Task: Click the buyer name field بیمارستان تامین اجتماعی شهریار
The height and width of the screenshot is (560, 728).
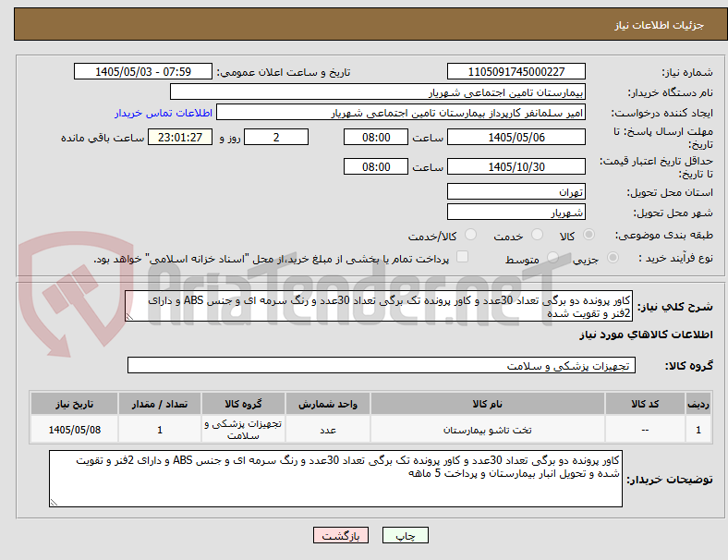Action: coord(378,91)
